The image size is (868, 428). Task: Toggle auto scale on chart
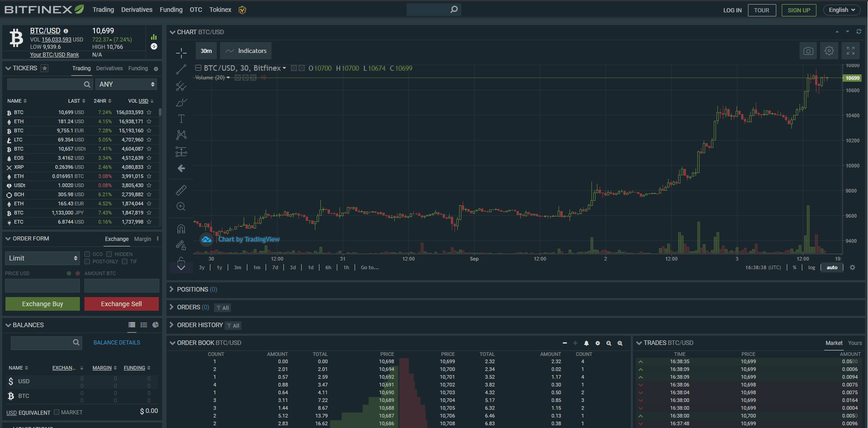pos(832,267)
